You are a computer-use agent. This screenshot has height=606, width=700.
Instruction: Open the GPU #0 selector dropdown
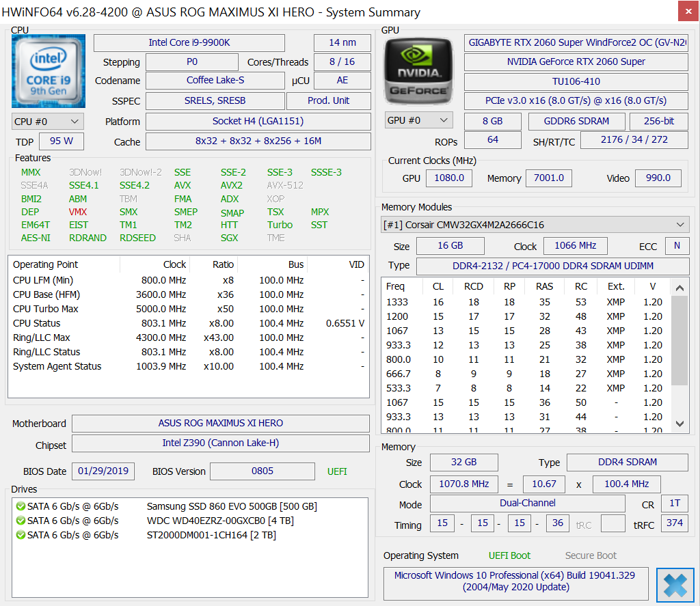point(419,120)
